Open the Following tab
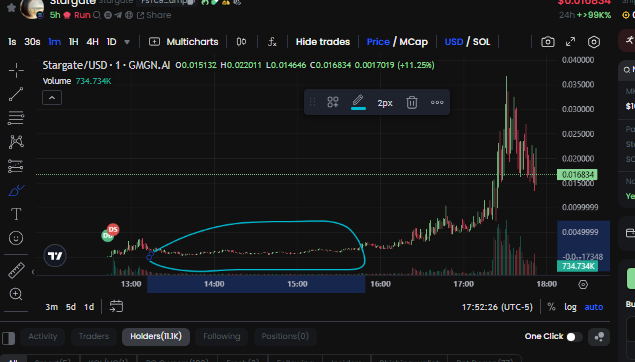The width and height of the screenshot is (635, 362). click(222, 336)
